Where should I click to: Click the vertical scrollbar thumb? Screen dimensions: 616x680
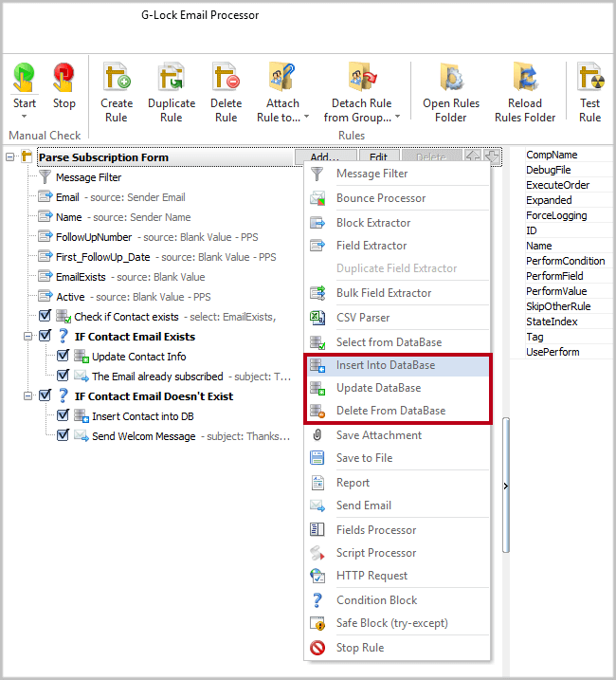506,485
